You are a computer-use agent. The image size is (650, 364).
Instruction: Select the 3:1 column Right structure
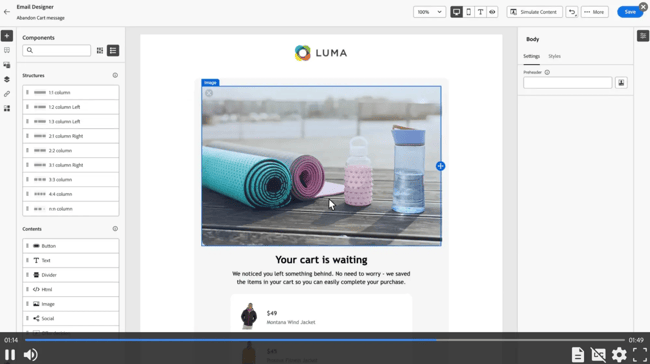pyautogui.click(x=71, y=165)
